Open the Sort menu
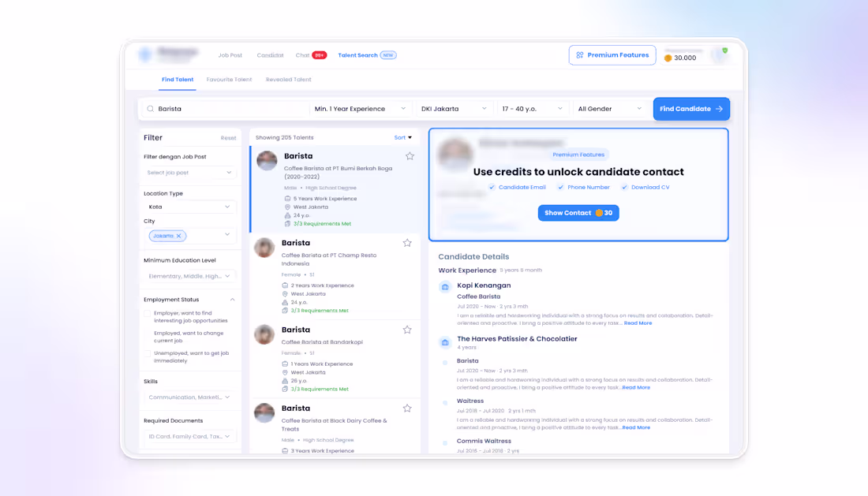This screenshot has width=868, height=496. pos(403,138)
